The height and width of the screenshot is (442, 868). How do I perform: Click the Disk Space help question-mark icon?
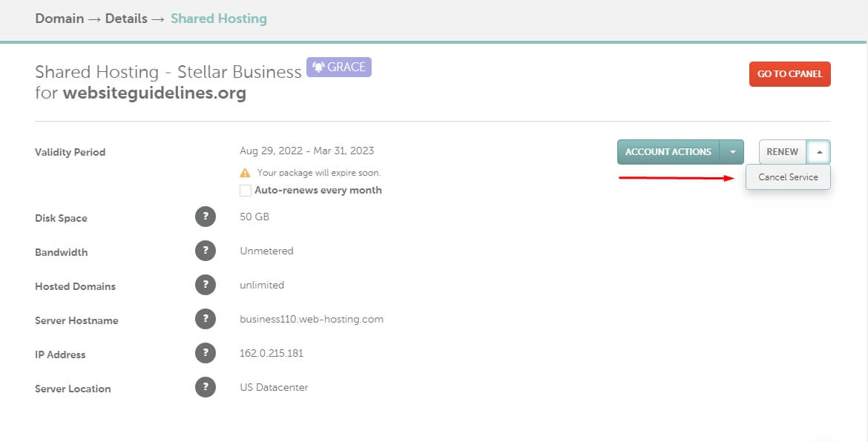pos(206,217)
